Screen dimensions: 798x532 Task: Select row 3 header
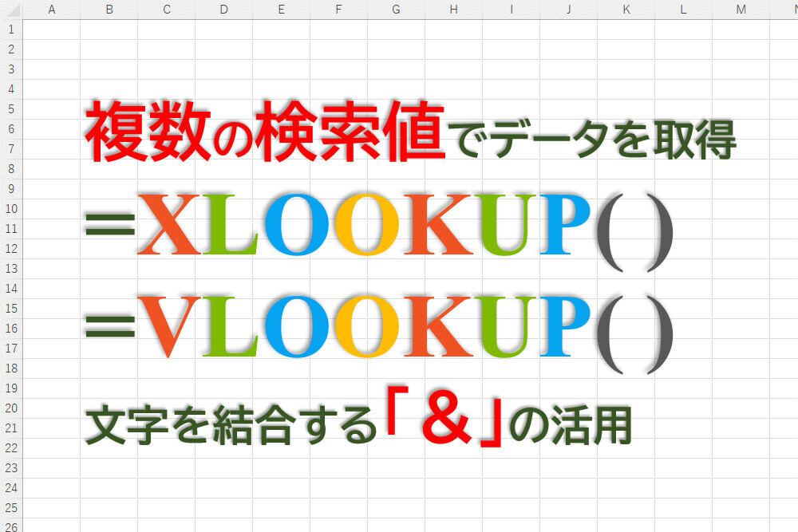pos(11,69)
